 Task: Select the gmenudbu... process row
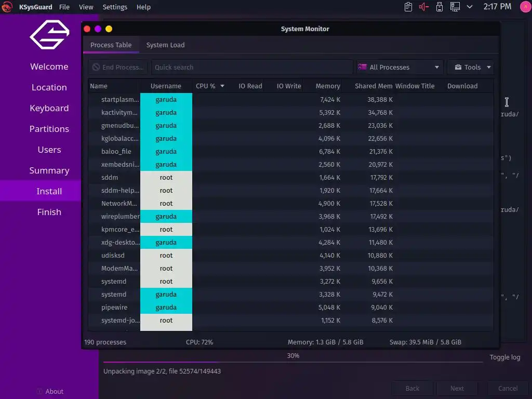(291, 126)
